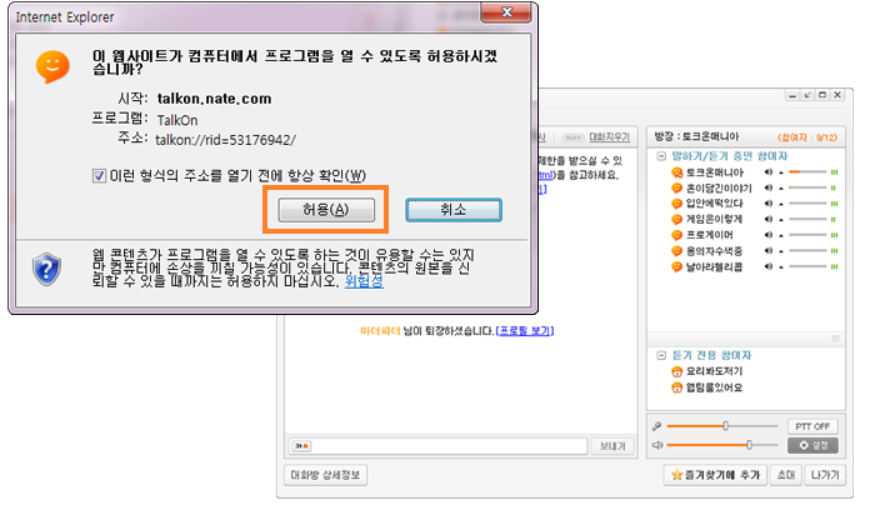The height and width of the screenshot is (519, 874).
Task: Open triangle menu beside 프로게이머 volume
Action: [x=781, y=235]
